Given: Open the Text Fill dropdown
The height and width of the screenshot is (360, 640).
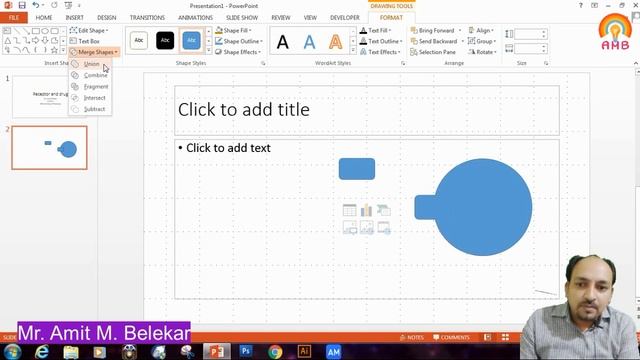Looking at the screenshot, I should (376, 31).
